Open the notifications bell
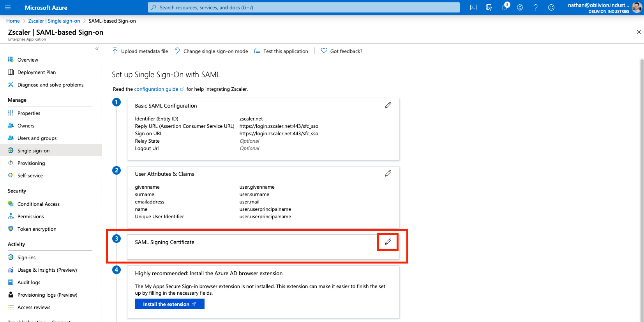The height and width of the screenshot is (322, 644). [505, 7]
